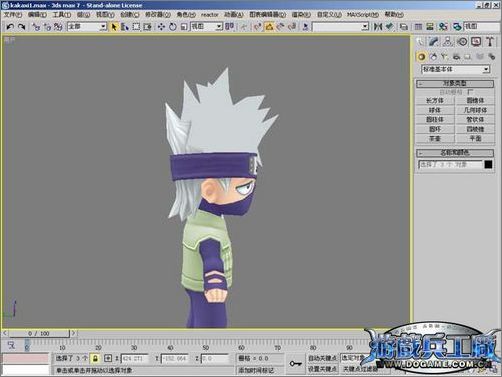Screen dimensions: 502x377
Task: Open the render type 视图 dropdown
Action: [x=482, y=27]
